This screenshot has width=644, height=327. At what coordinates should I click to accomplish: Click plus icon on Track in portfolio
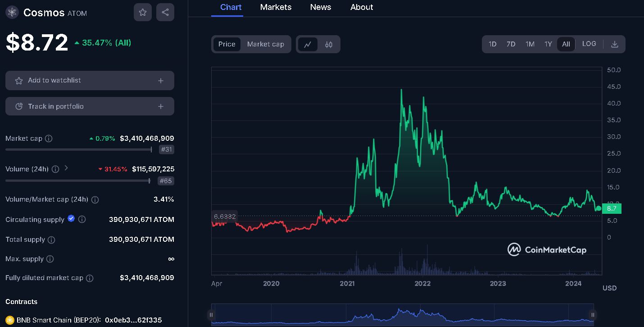[161, 106]
